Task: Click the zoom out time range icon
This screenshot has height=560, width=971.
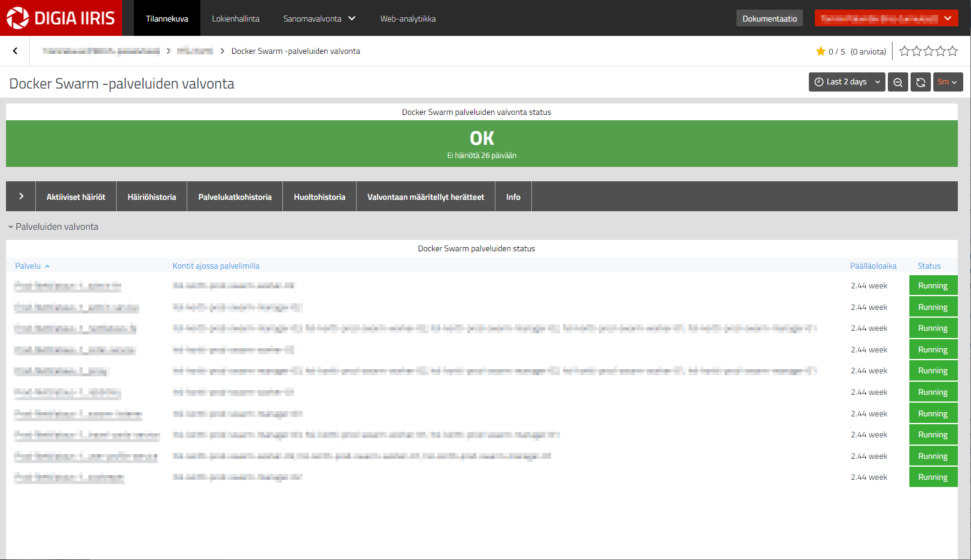Action: click(x=897, y=82)
